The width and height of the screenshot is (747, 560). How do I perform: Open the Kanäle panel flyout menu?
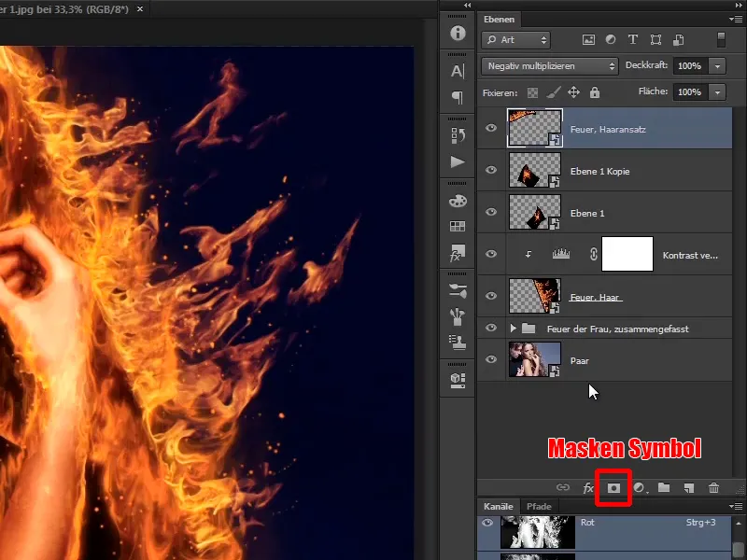[x=735, y=506]
